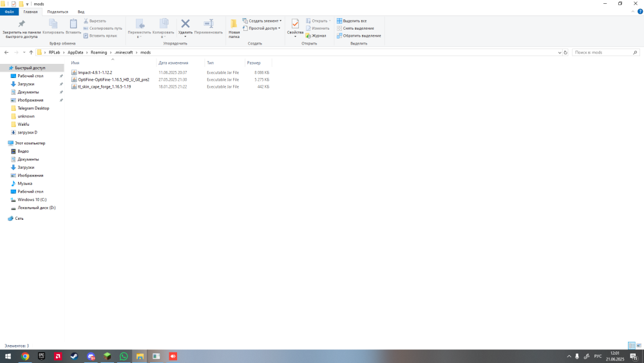Switch to details view in status bar
644x363 pixels.
pos(632,346)
